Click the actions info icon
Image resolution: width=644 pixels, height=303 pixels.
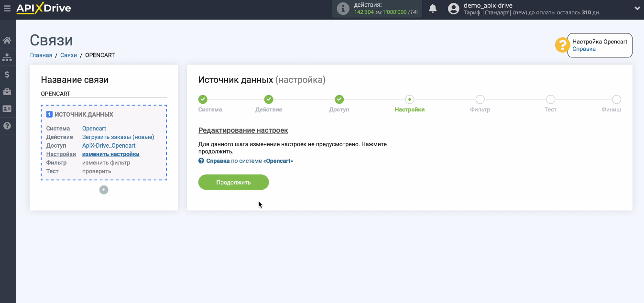pos(343,9)
